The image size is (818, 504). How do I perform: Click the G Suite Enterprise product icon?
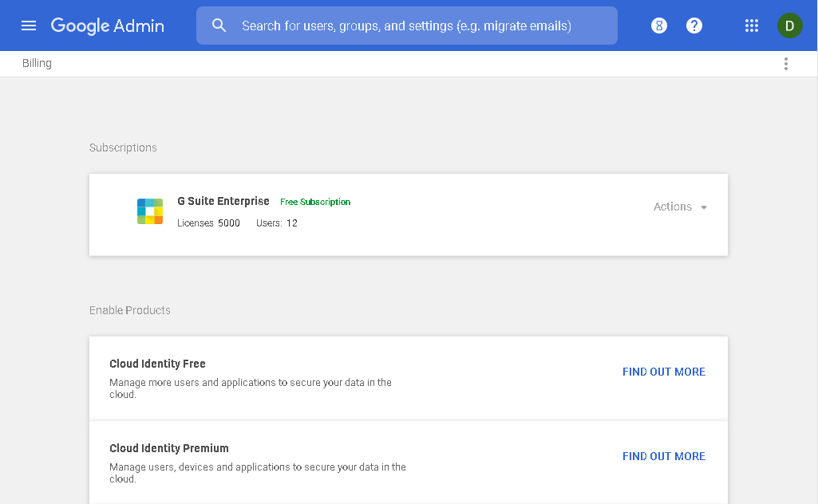pyautogui.click(x=150, y=211)
